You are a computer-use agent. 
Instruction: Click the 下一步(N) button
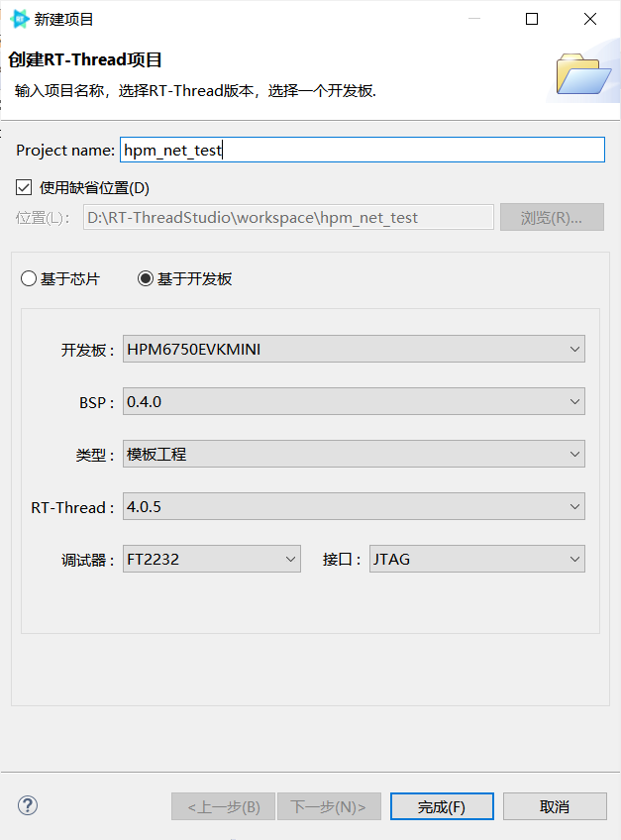(329, 805)
